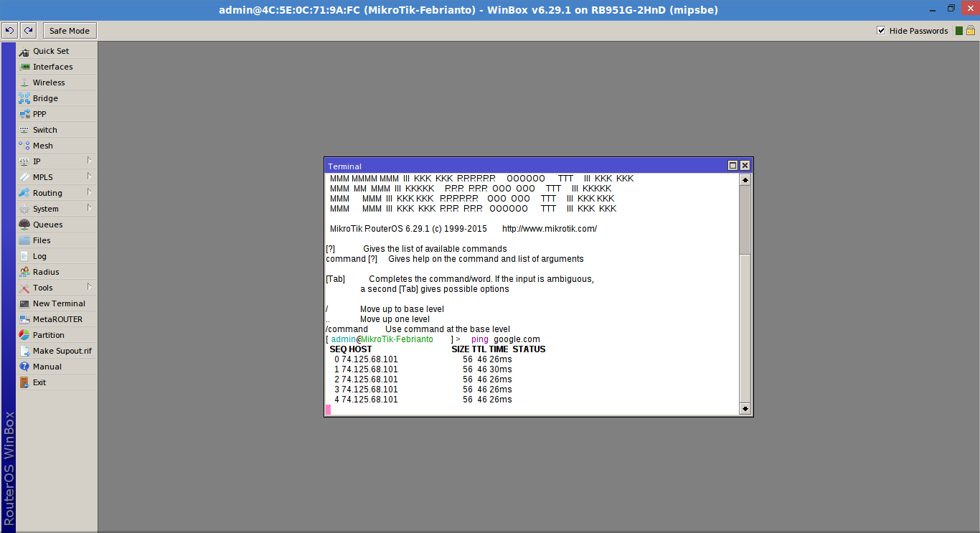980x533 pixels.
Task: Choose Exit from the sidebar
Action: click(57, 382)
